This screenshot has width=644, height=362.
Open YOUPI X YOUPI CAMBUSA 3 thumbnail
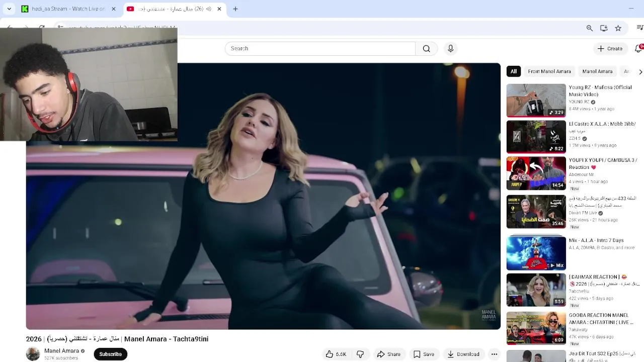536,173
